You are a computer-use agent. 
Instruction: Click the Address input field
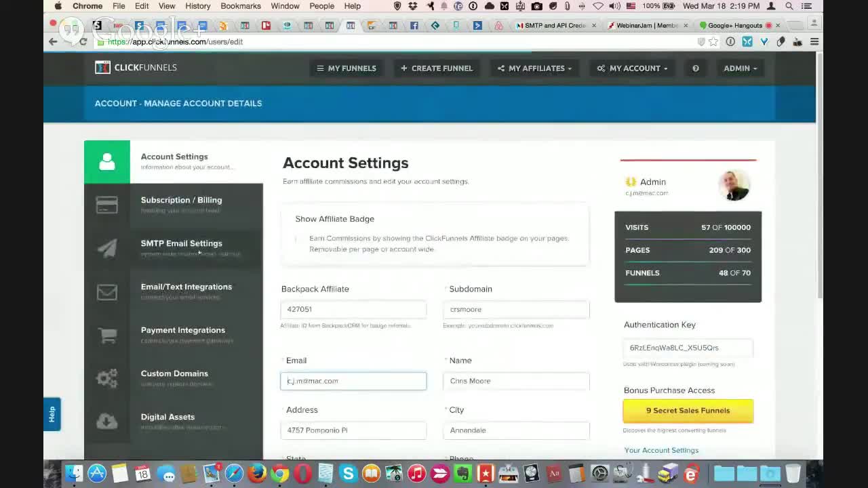click(353, 430)
